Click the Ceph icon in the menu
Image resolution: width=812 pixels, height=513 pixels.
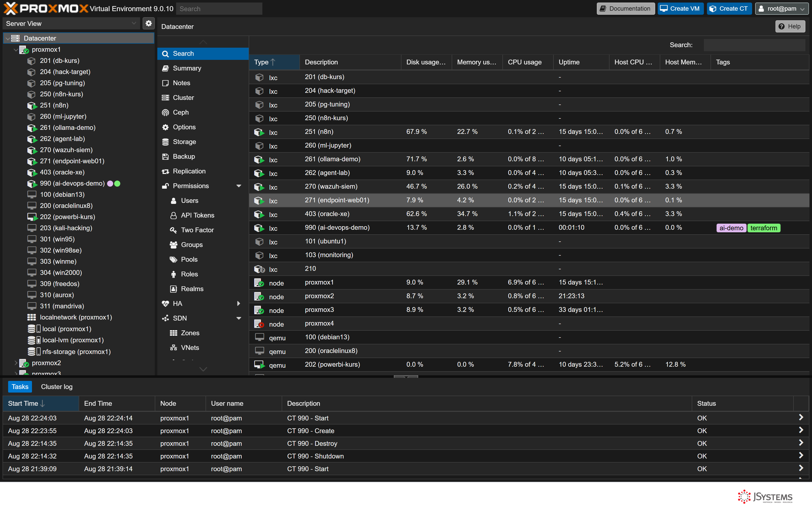click(x=165, y=113)
